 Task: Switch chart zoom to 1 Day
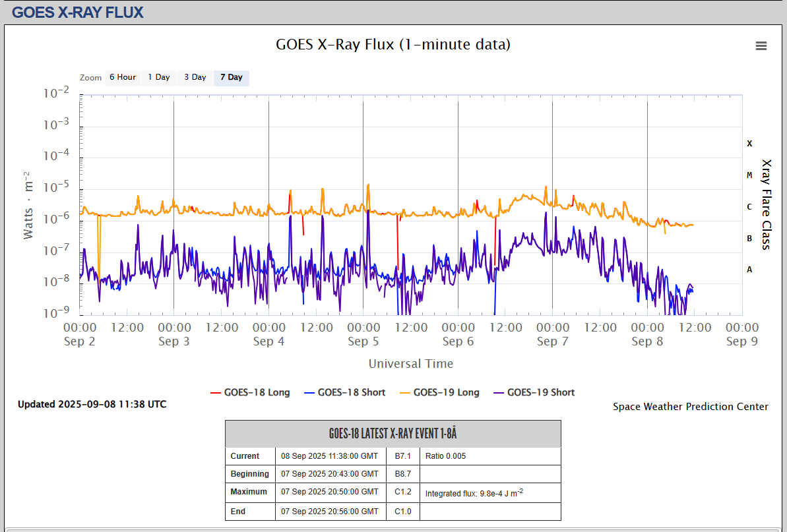point(158,77)
